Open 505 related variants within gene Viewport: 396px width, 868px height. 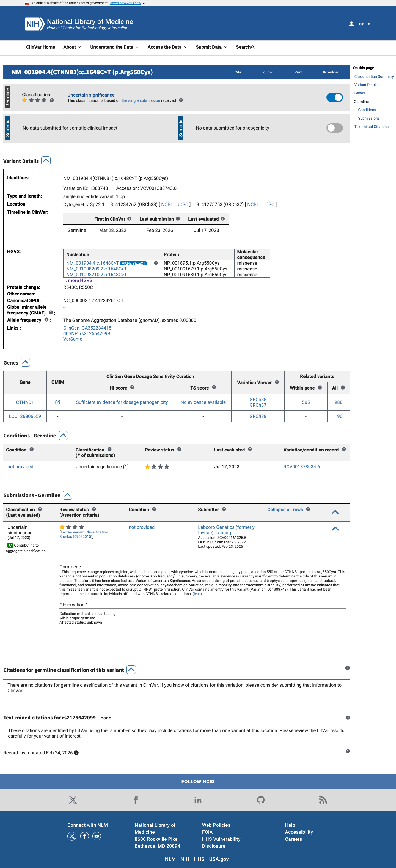(x=306, y=402)
